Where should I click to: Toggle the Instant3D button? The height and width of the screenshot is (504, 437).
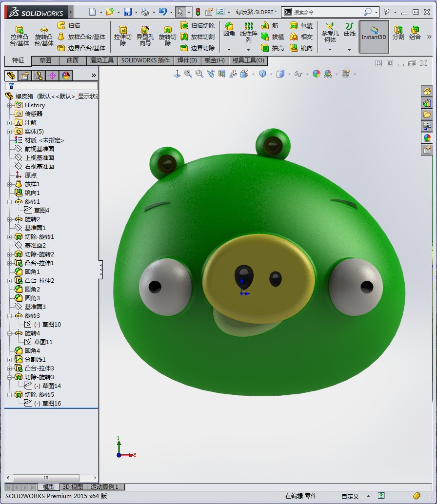(x=374, y=37)
